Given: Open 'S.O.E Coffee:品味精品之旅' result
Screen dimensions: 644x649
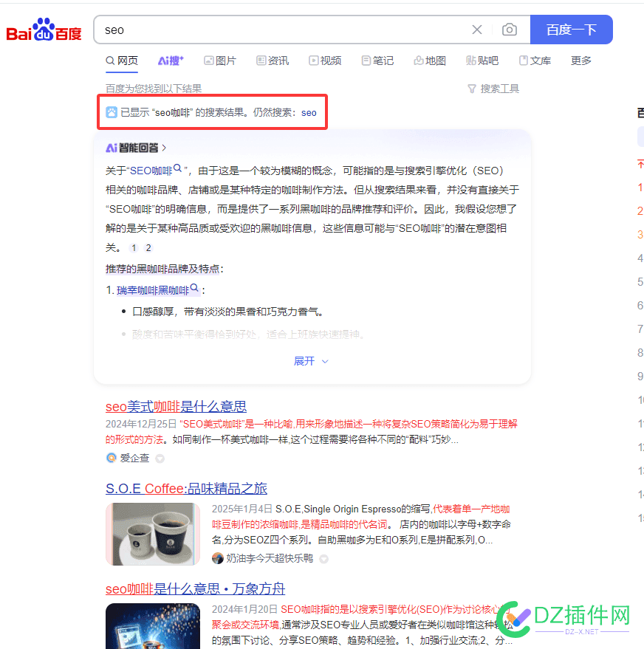Looking at the screenshot, I should tap(186, 488).
